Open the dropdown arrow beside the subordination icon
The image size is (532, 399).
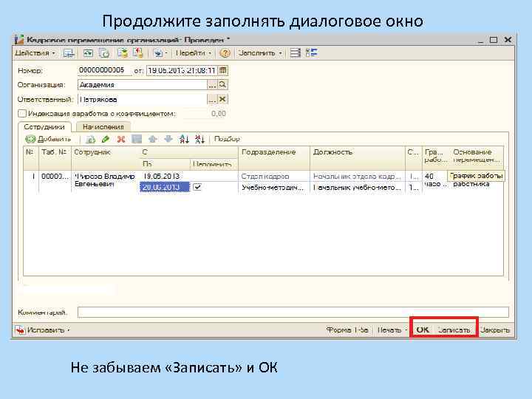[x=166, y=53]
